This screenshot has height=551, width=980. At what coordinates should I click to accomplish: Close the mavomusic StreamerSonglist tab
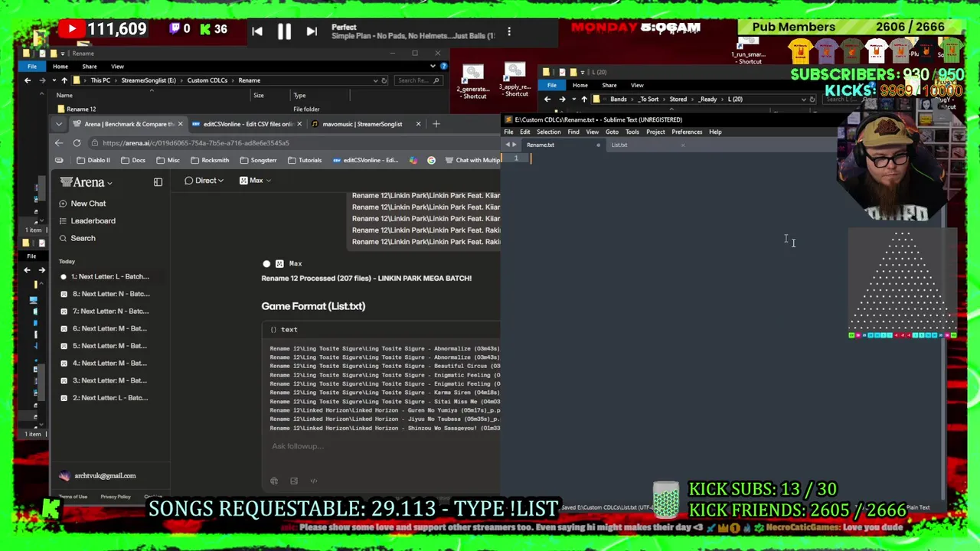pyautogui.click(x=418, y=124)
